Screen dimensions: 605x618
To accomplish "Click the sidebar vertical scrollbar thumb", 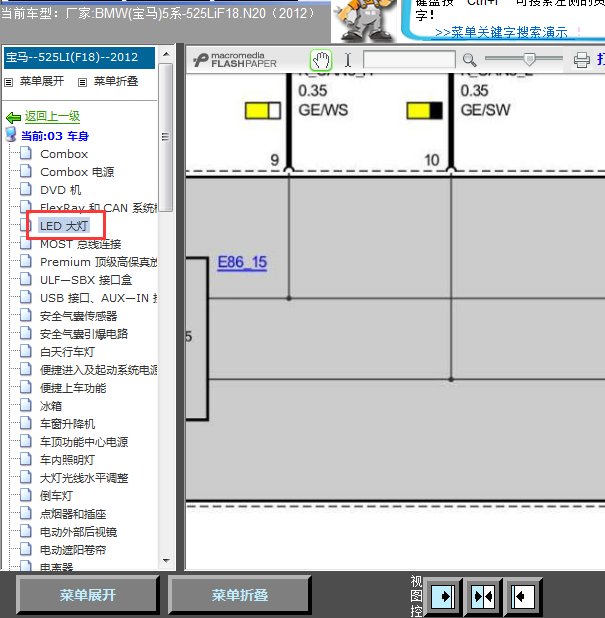I will pos(166,137).
